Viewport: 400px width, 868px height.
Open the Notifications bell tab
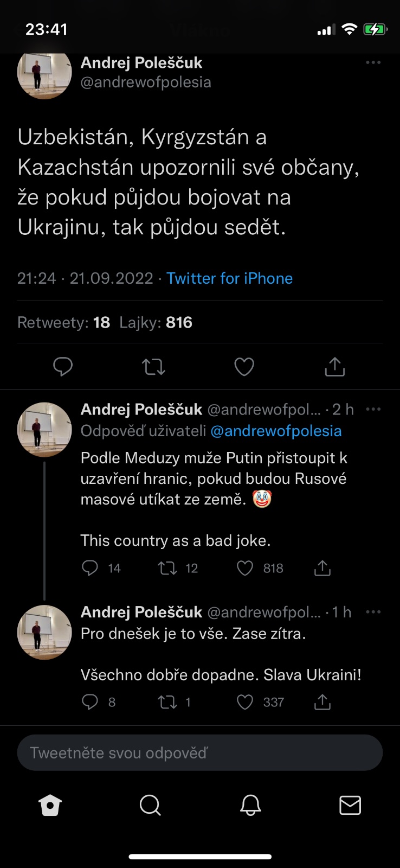(x=250, y=806)
